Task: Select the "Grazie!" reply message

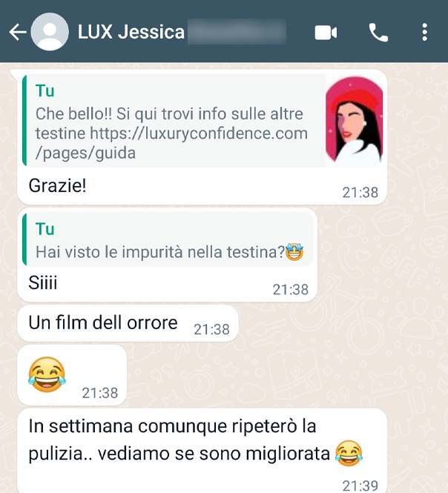Action: 202,137
